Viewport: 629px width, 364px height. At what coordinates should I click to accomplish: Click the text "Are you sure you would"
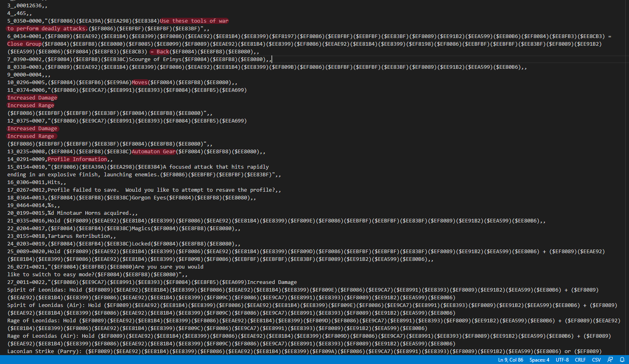169,267
